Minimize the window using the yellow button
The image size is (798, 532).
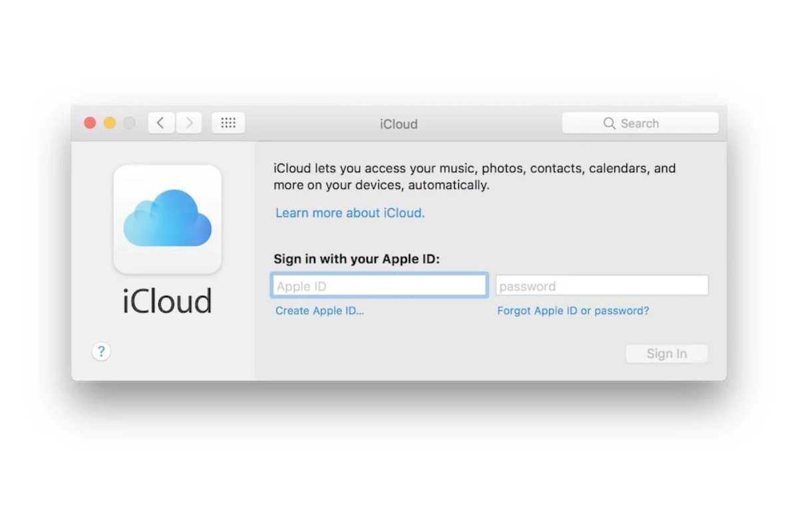click(110, 123)
